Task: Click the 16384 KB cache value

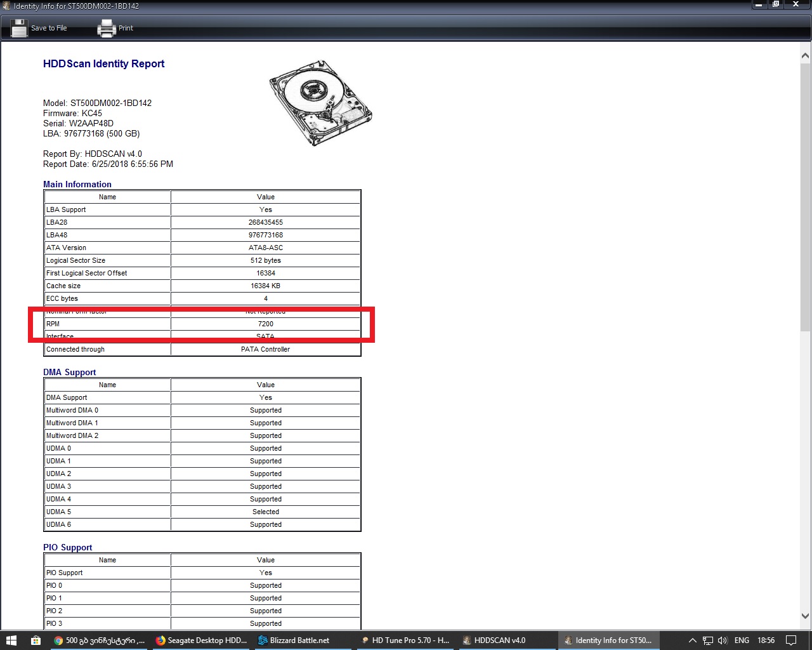Action: coord(266,286)
